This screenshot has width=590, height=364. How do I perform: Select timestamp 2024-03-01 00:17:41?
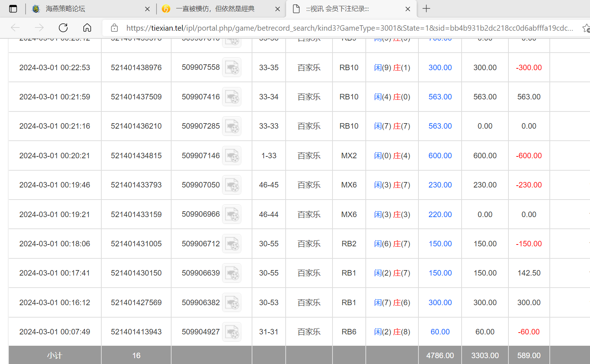[55, 273]
